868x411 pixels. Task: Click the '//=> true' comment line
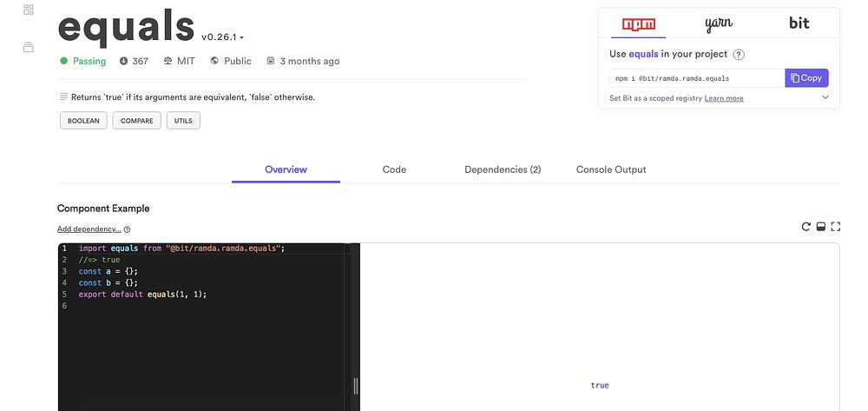(99, 260)
